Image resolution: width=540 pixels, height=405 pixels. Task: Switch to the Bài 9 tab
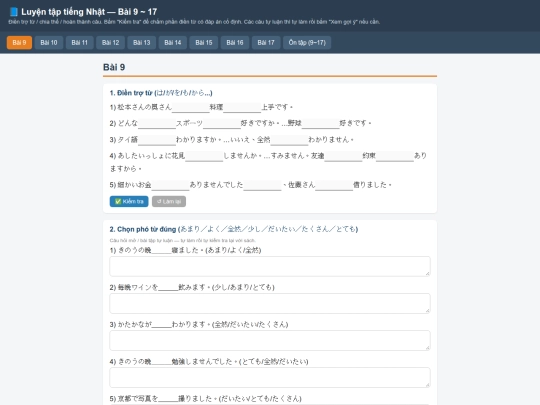[19, 43]
